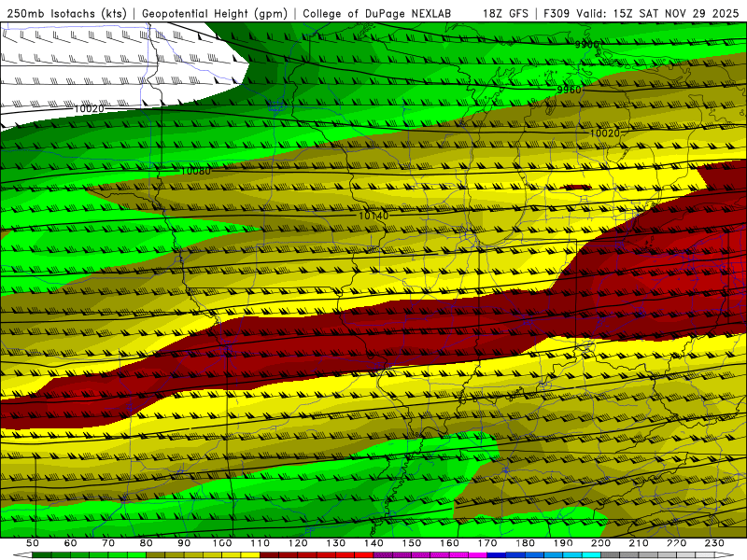Click the 140 value on the legend scale
This screenshot has width=747, height=560.
(x=374, y=543)
